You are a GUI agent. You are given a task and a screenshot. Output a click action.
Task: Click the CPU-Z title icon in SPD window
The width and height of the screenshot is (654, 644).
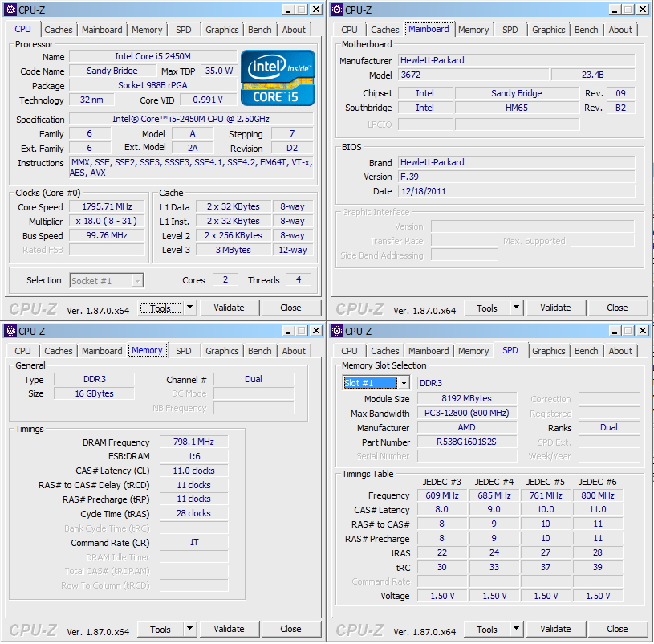click(x=336, y=331)
